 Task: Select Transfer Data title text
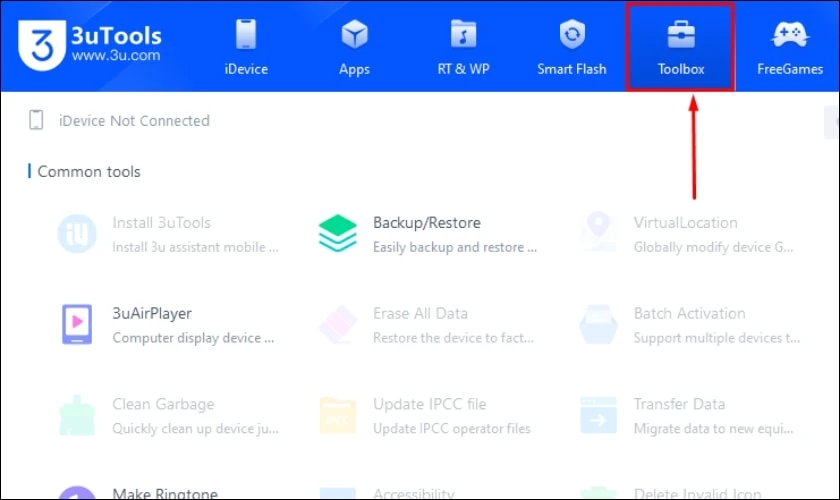[x=679, y=404]
